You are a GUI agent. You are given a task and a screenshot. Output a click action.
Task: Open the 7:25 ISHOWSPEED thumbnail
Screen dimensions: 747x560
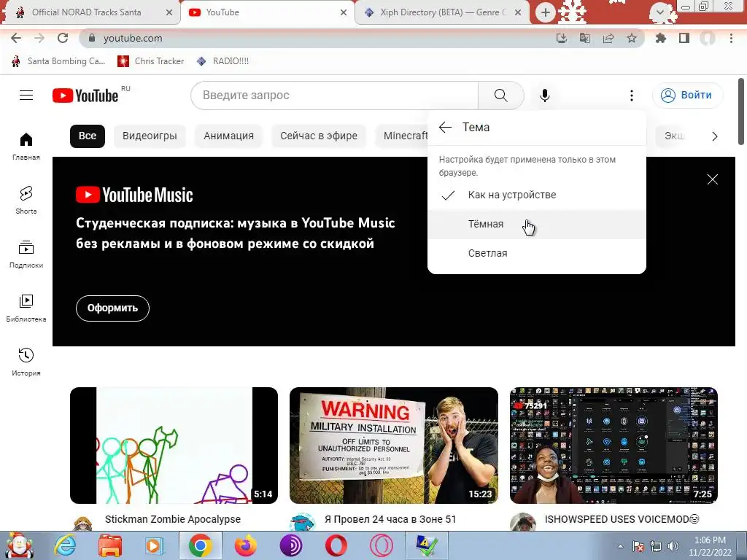[614, 446]
